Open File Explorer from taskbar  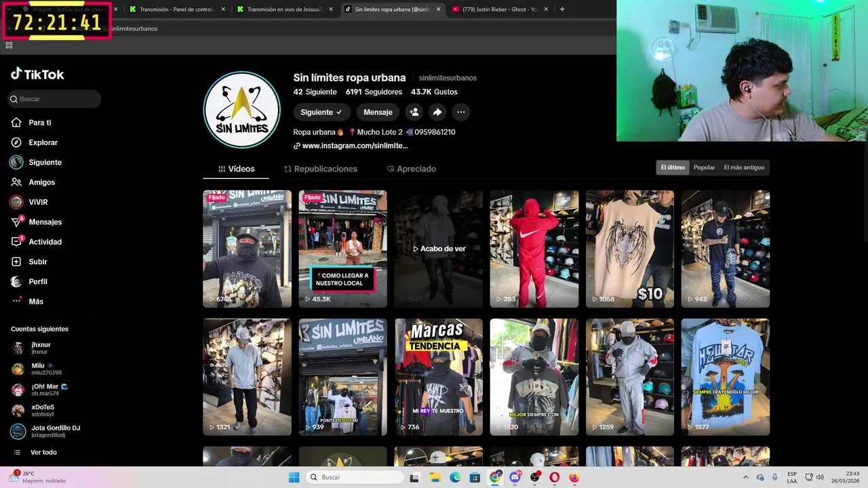(x=435, y=477)
